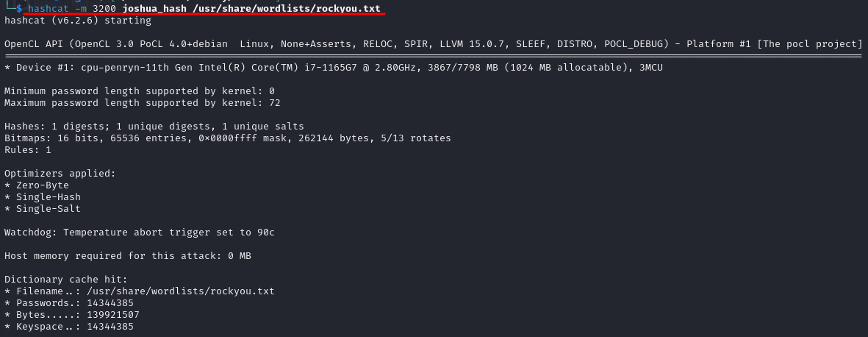868x337 pixels.
Task: Click the Bitmaps 16 bits line
Action: 228,138
